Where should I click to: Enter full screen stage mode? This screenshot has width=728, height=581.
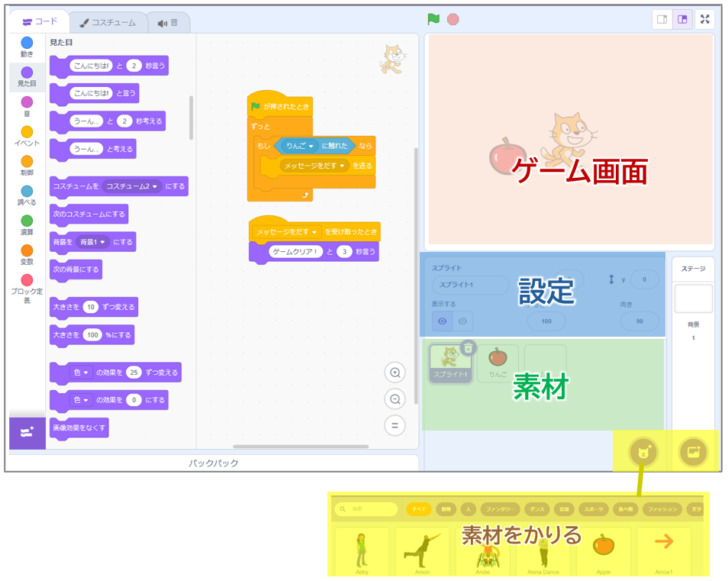[705, 20]
